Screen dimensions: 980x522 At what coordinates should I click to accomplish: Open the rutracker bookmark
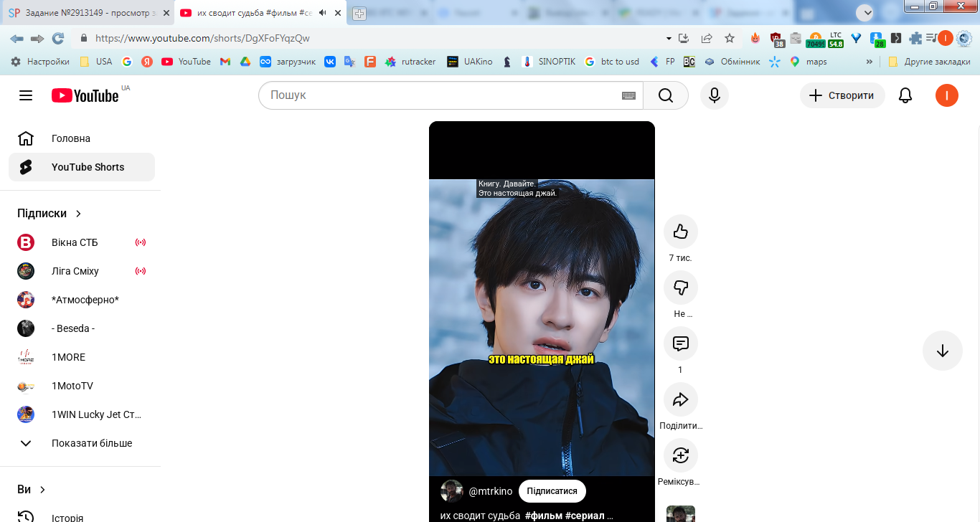pyautogui.click(x=410, y=62)
